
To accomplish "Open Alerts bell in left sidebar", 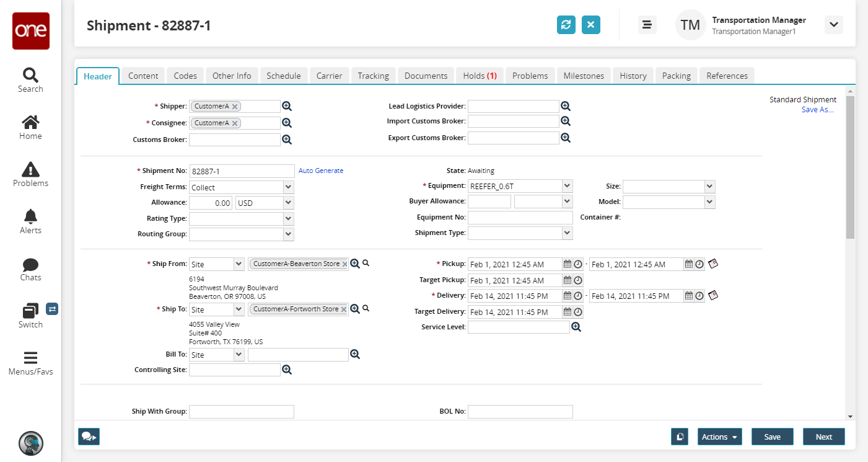I will (x=30, y=221).
